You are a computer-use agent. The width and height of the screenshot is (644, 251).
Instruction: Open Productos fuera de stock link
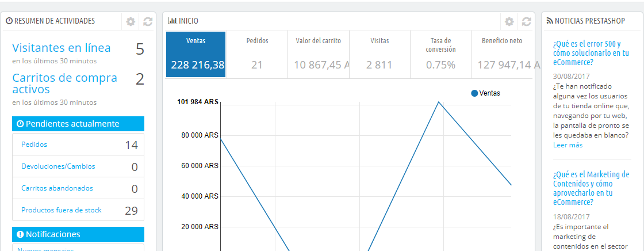pyautogui.click(x=61, y=210)
